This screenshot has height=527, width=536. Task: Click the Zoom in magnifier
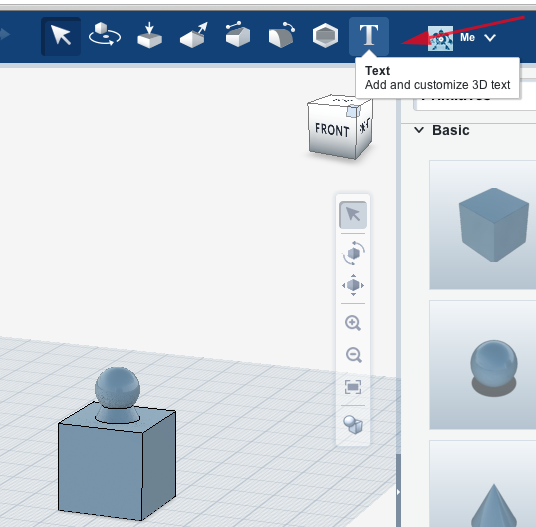[353, 323]
